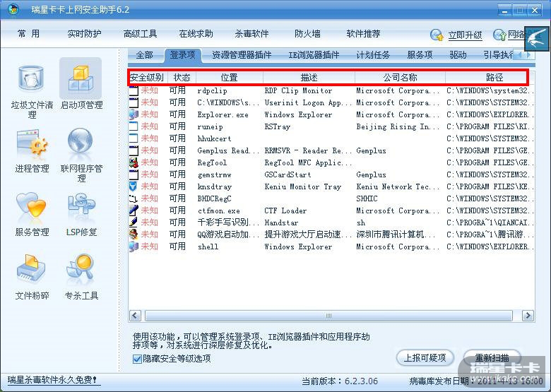
Task: Click the scrollbar right arrow
Action: (x=528, y=316)
